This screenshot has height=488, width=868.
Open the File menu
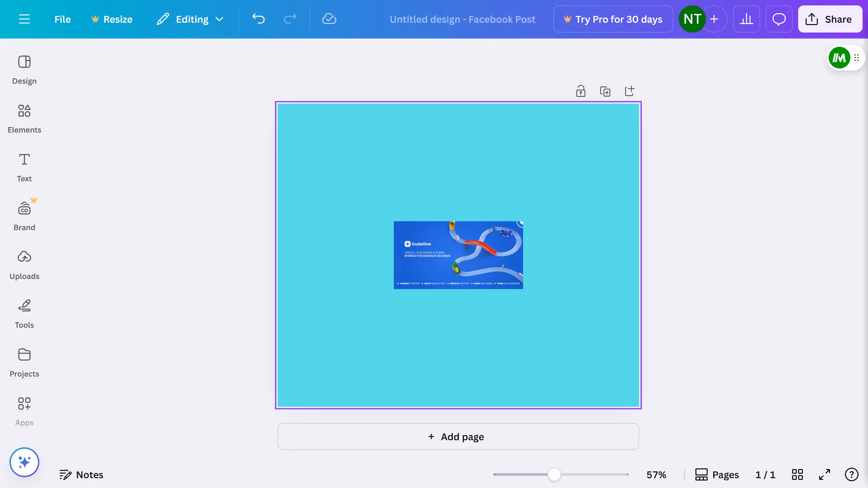coord(63,19)
